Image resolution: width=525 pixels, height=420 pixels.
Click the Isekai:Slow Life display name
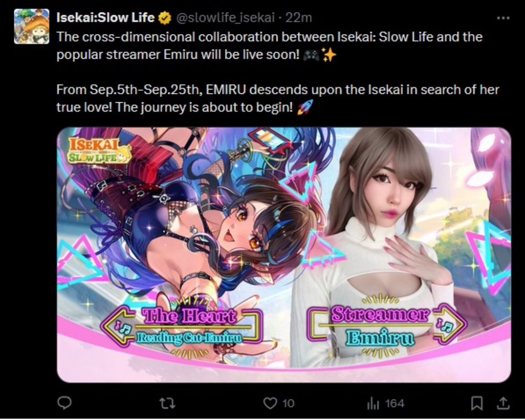click(105, 17)
